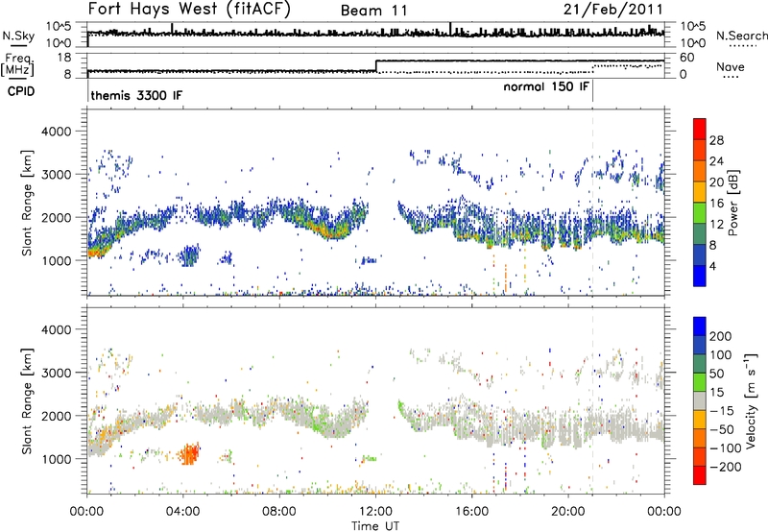The height and width of the screenshot is (532, 768).
Task: Select the 'Beam 11' label
Action: (374, 11)
